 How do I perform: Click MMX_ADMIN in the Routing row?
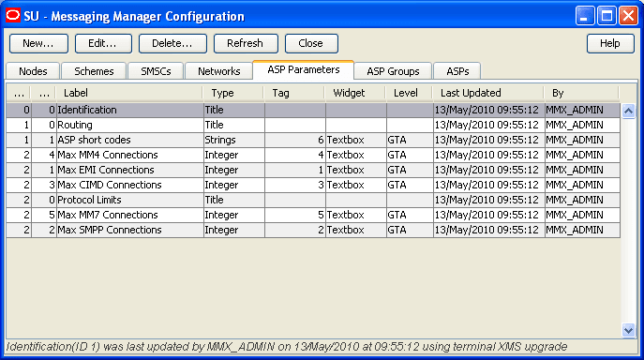click(x=582, y=125)
